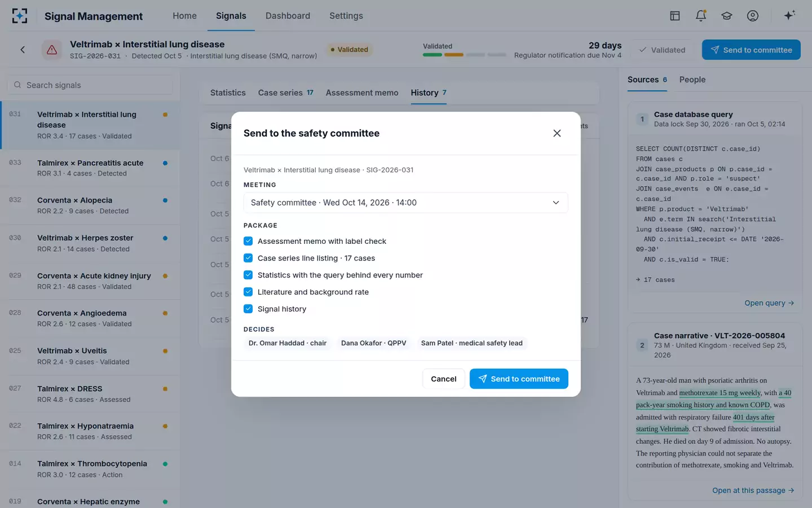
Task: Click the Search signals field
Action: tap(90, 85)
